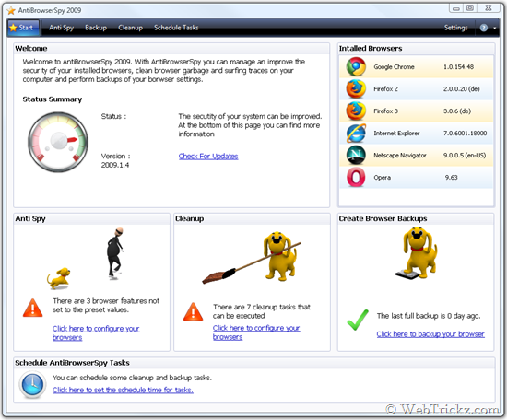Click Anti Spy configure your browsers link
507x420 pixels.
[96, 332]
